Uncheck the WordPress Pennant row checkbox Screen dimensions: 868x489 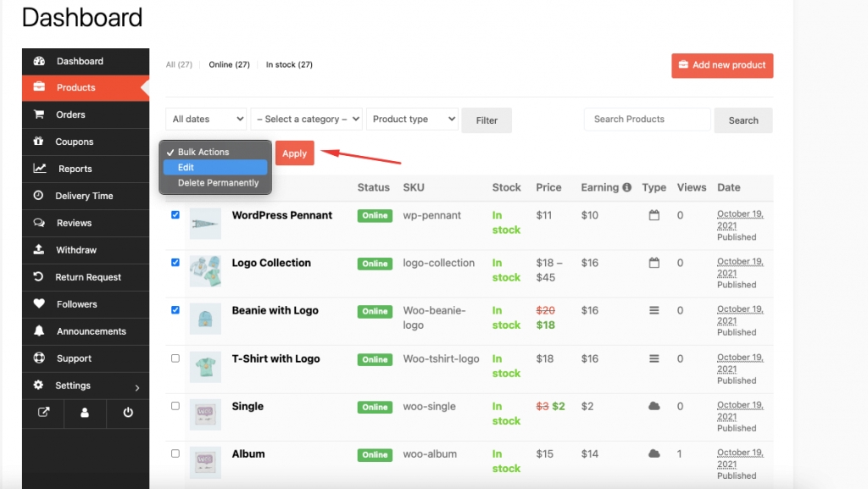click(175, 215)
